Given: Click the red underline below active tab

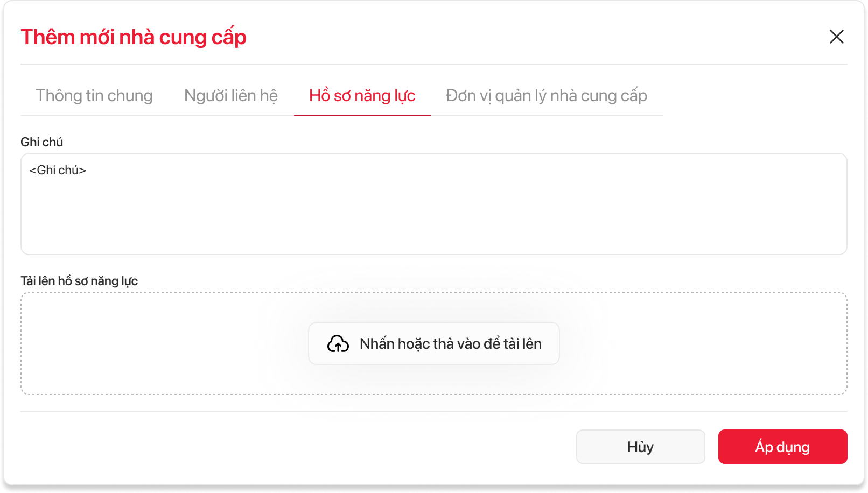Looking at the screenshot, I should click(x=362, y=115).
